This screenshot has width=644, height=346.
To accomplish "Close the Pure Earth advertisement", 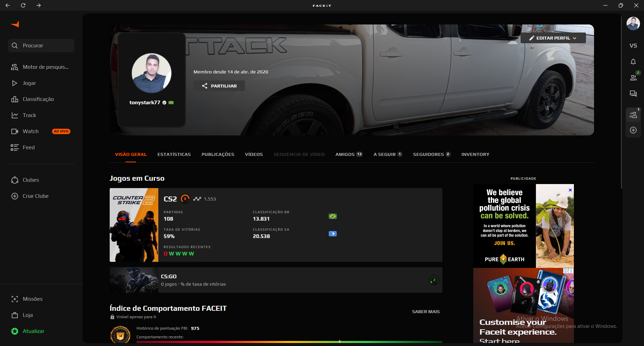I will coord(570,190).
